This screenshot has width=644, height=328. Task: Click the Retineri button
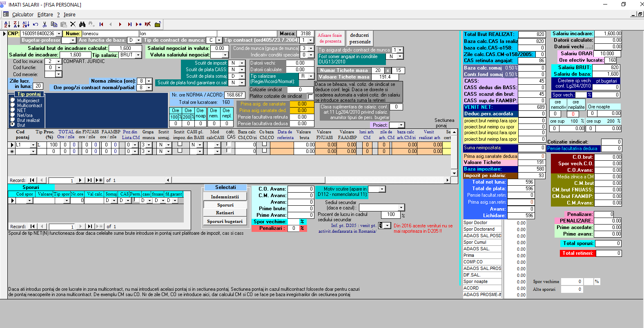click(x=225, y=213)
